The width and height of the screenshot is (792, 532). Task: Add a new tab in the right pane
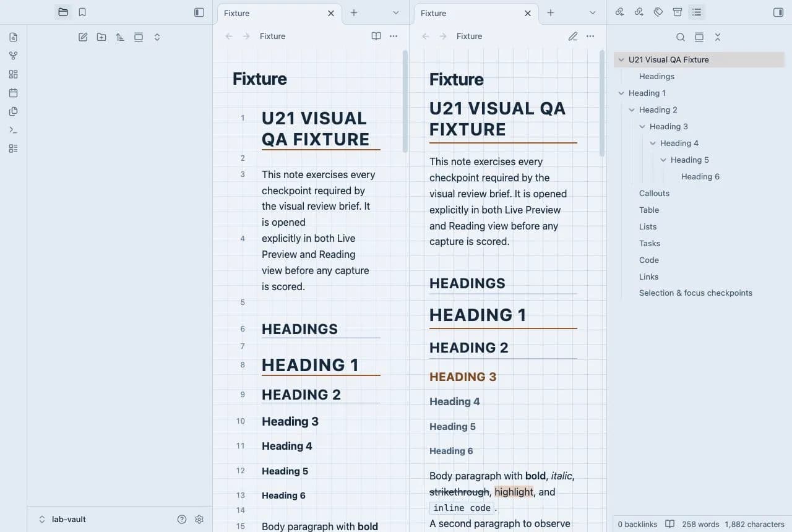[551, 13]
